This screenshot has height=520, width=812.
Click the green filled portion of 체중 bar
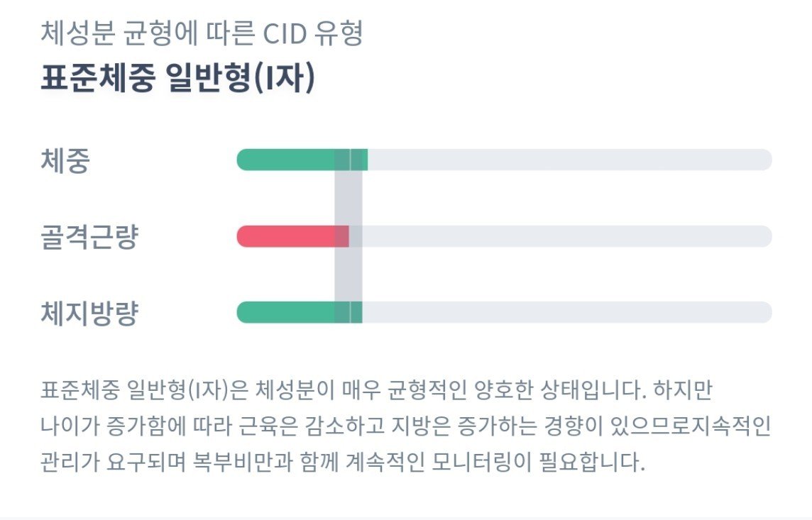click(302, 160)
